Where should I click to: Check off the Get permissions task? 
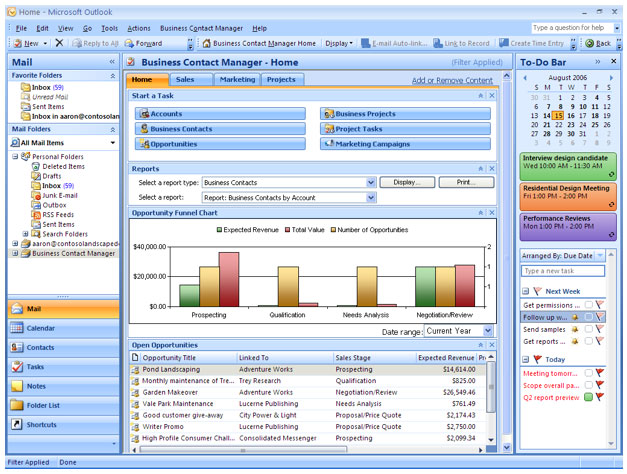coord(589,305)
